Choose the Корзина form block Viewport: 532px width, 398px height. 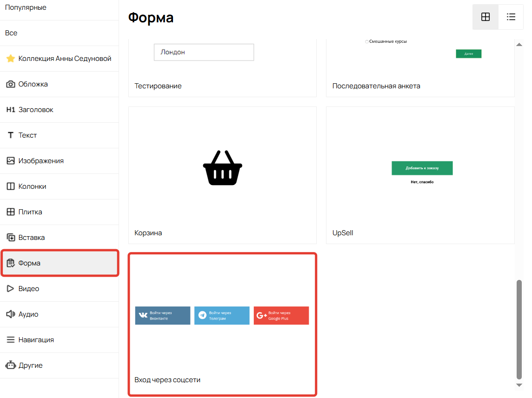click(222, 175)
